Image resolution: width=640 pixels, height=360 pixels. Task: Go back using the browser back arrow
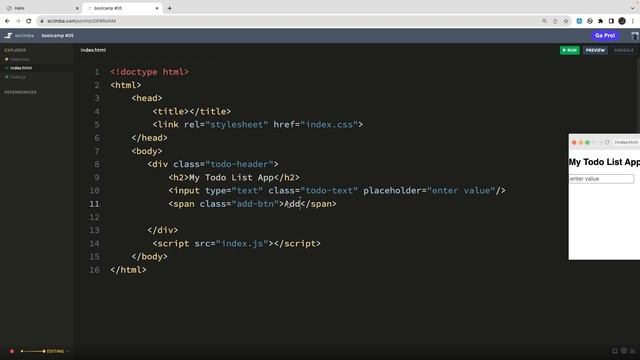point(7,21)
